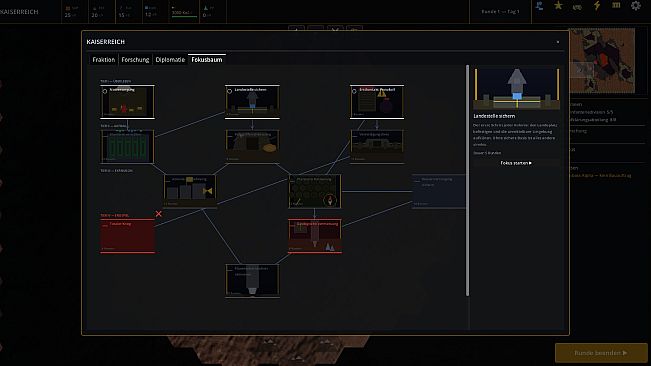Open the columns icon next to the gear
Screen dimensions: 651x366
pos(616,5)
